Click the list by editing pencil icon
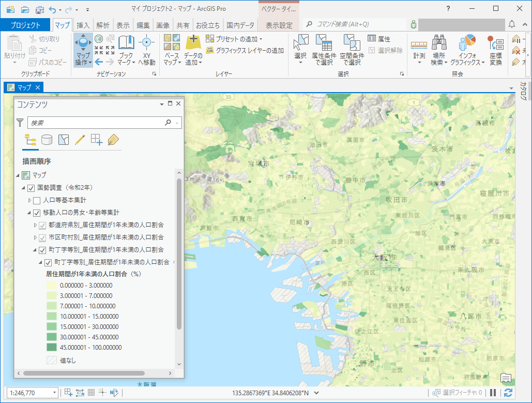 80,139
